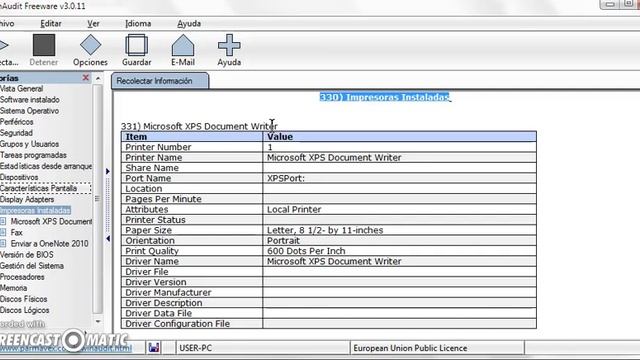The image size is (640, 360).
Task: Expand the Enviar a OneNote 2010 node
Action: click(x=3, y=243)
